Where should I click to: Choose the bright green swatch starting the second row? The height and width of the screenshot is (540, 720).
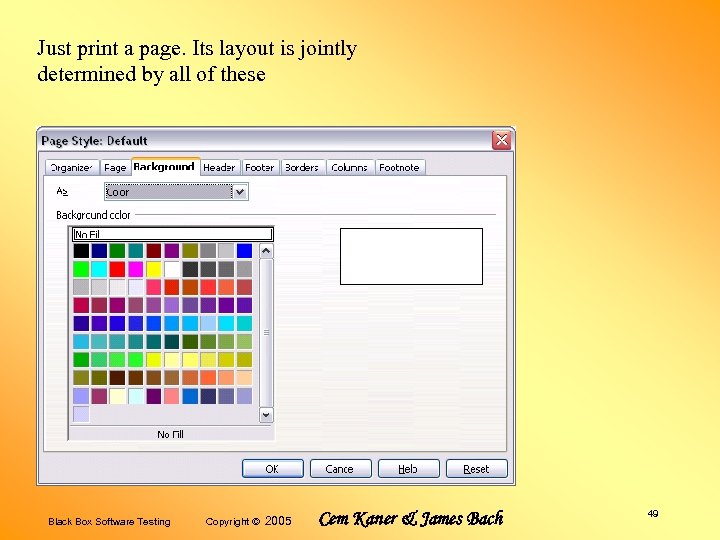[81, 269]
